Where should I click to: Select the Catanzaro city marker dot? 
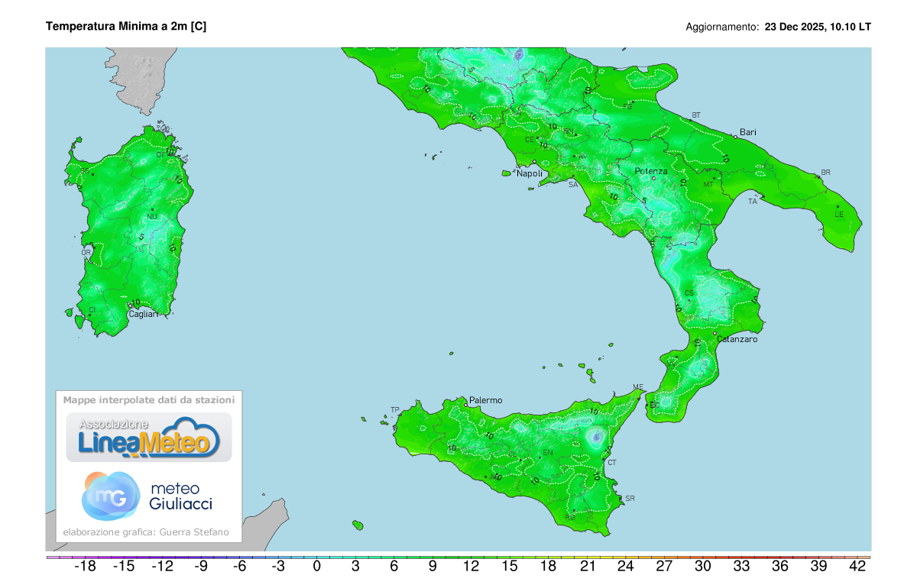point(715,334)
